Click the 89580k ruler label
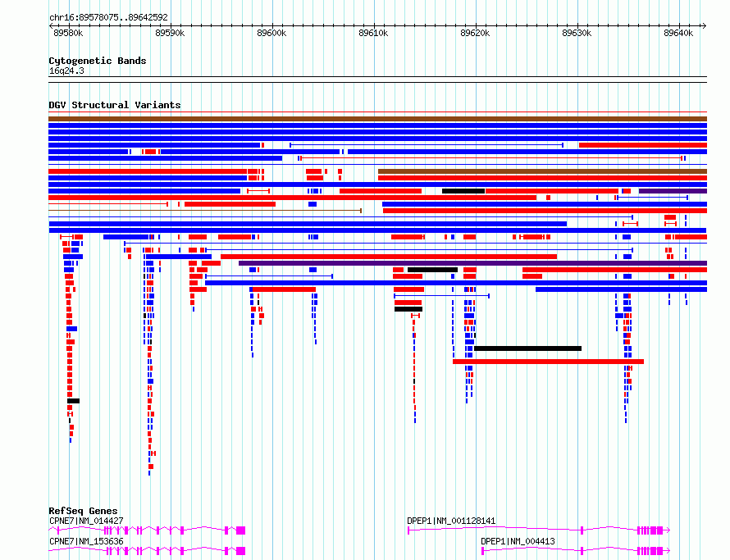This screenshot has width=730, height=560. pyautogui.click(x=68, y=33)
